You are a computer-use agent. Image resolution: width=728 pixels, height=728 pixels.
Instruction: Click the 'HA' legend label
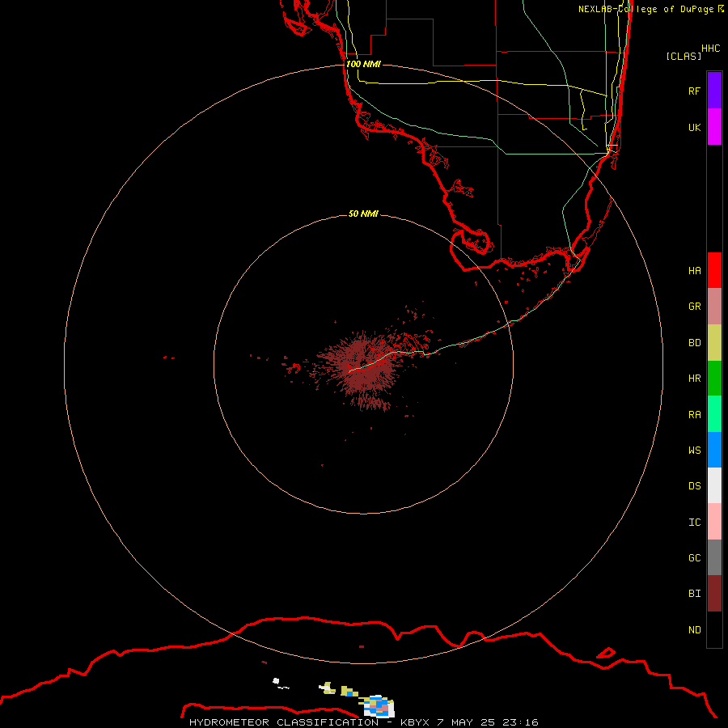pos(695,271)
